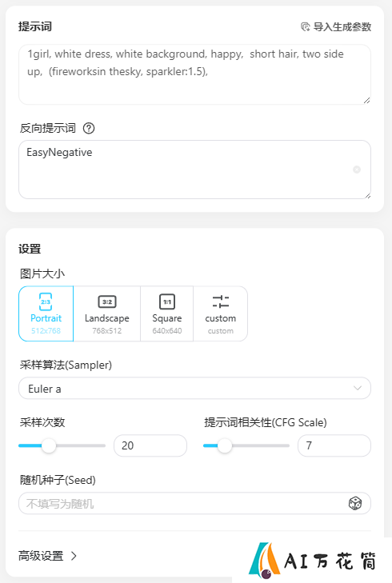Click the CFG Scale field showing 7
The width and height of the screenshot is (392, 583).
coord(334,445)
